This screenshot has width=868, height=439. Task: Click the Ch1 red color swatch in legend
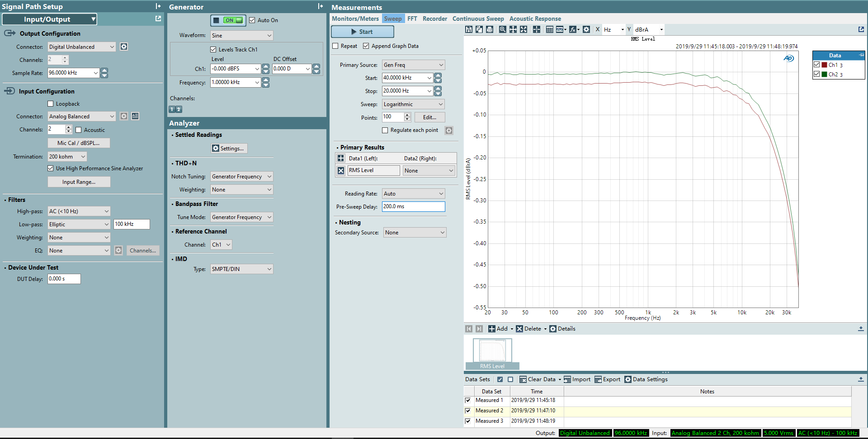click(x=824, y=65)
